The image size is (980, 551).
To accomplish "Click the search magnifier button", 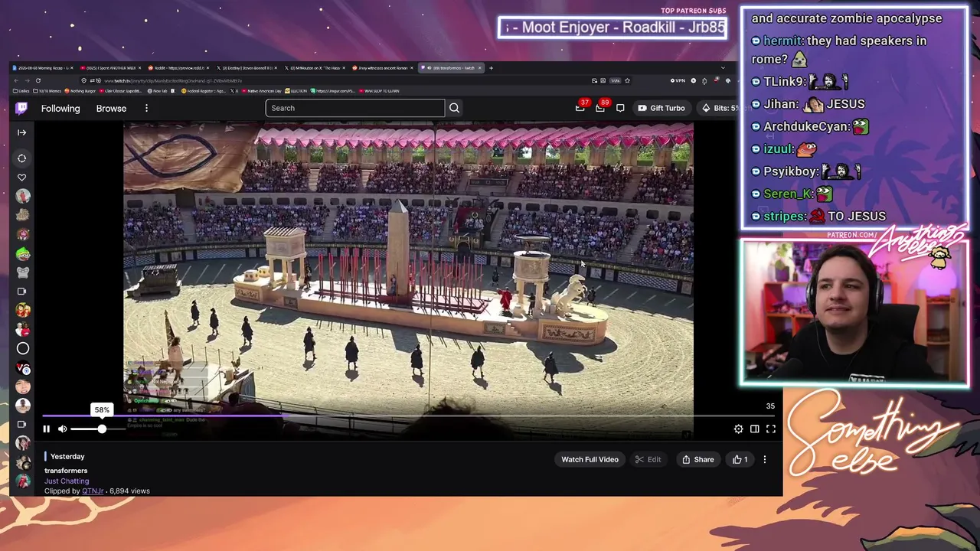I will click(454, 108).
